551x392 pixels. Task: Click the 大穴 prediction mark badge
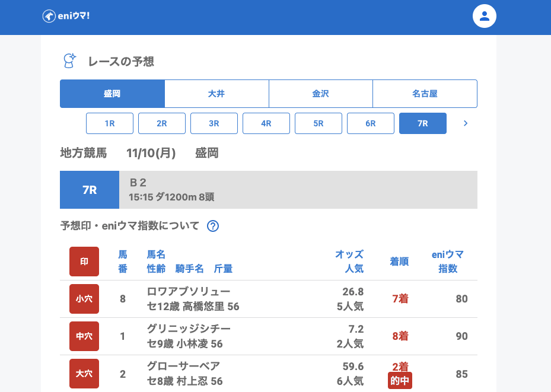point(84,374)
